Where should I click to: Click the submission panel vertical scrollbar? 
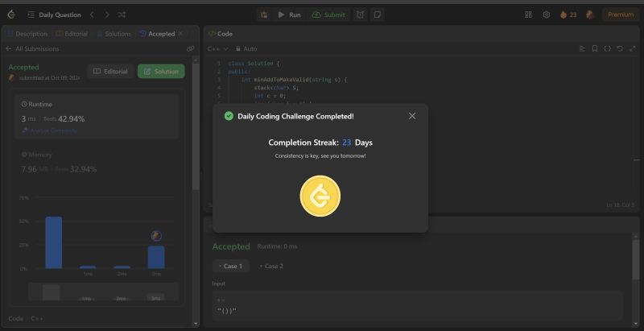click(x=196, y=127)
